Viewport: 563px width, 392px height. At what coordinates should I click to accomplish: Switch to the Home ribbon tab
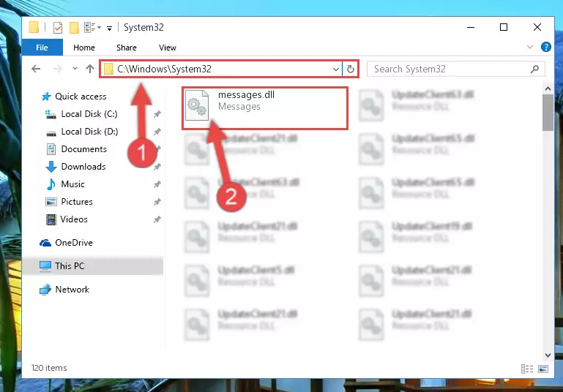84,48
